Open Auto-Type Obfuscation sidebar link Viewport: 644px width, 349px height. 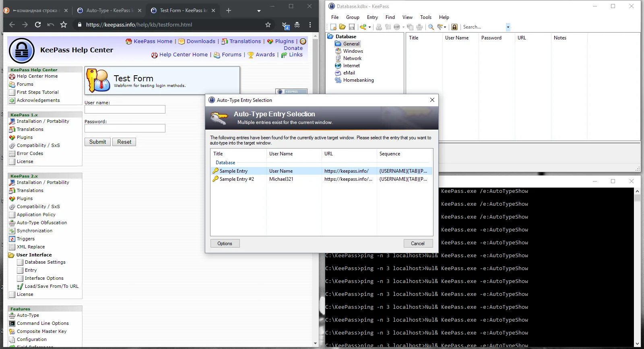42,223
